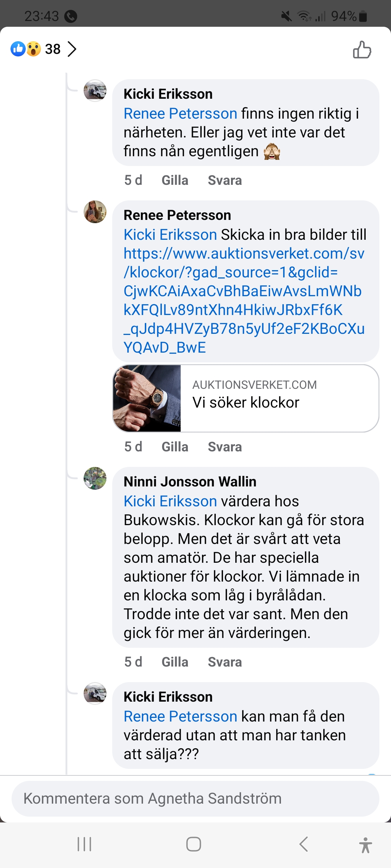
Task: Open the reactions list showing 38
Action: 44,49
